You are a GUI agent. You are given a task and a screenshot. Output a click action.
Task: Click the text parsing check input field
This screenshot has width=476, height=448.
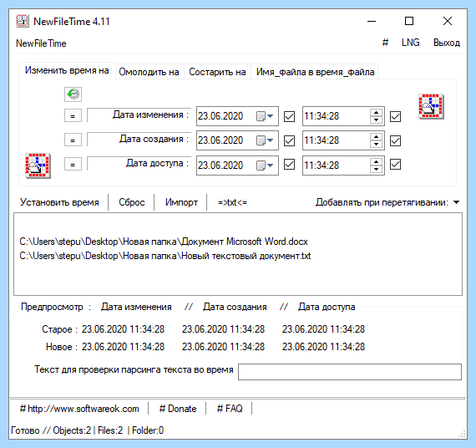coord(350,372)
